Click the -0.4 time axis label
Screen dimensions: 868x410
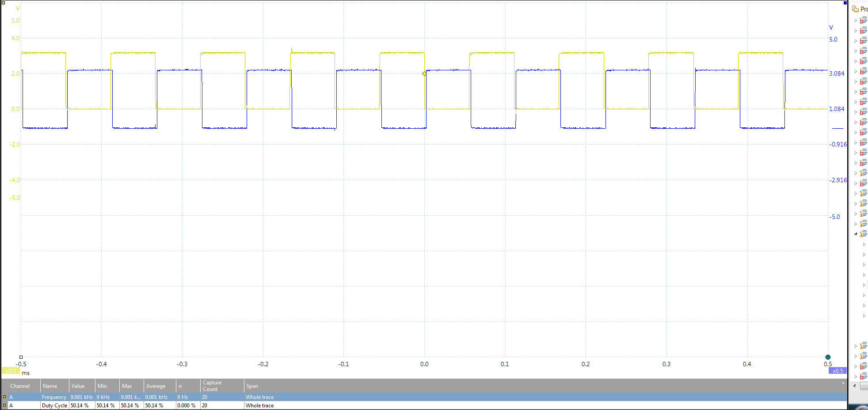101,364
